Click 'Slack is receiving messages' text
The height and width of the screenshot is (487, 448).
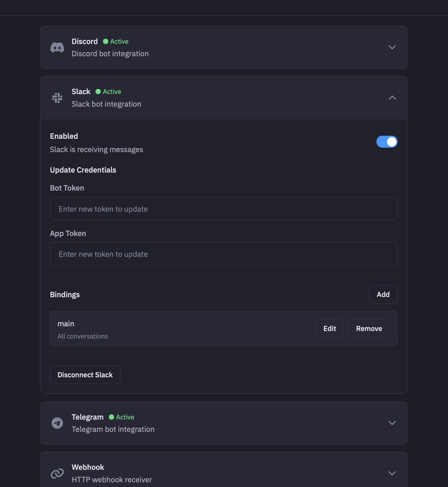pos(96,149)
